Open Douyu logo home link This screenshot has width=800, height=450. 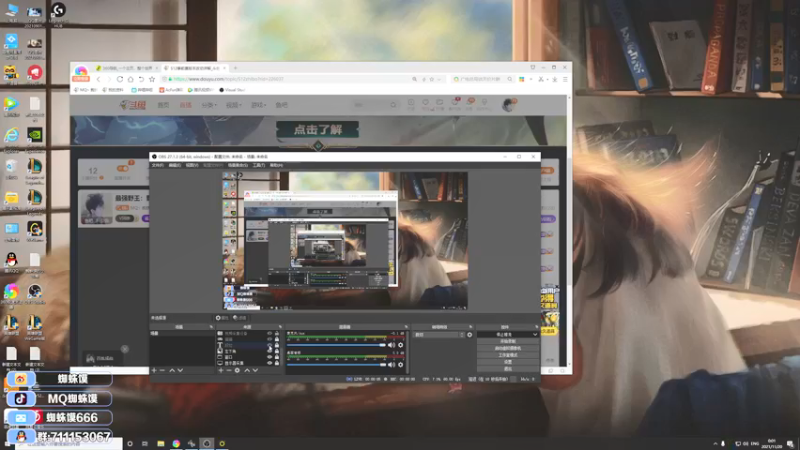click(x=133, y=105)
